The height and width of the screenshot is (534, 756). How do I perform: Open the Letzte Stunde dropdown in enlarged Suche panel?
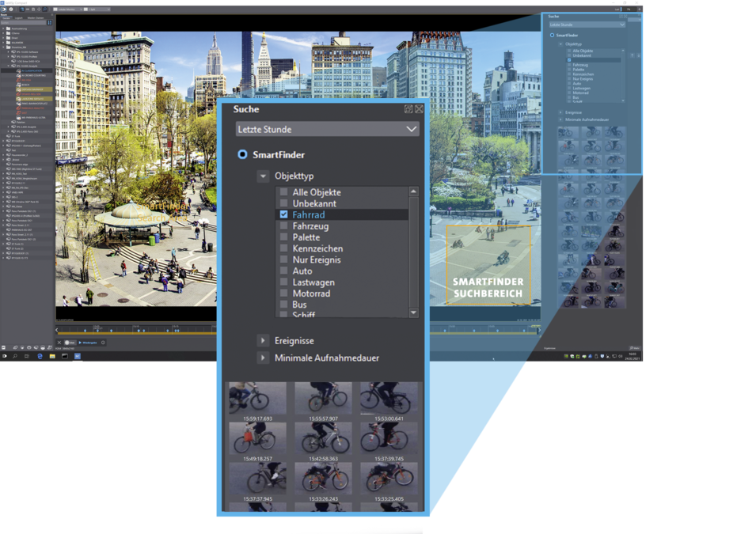(x=327, y=129)
